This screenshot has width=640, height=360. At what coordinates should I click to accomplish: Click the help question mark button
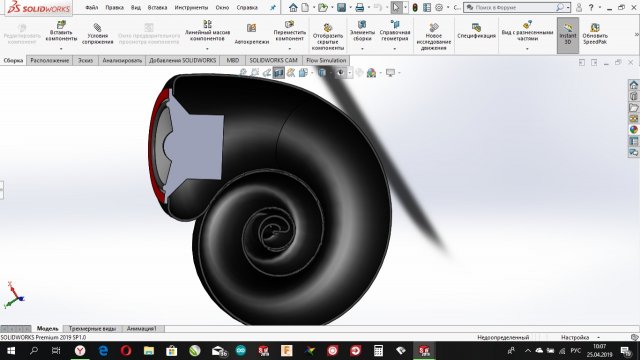coord(591,7)
